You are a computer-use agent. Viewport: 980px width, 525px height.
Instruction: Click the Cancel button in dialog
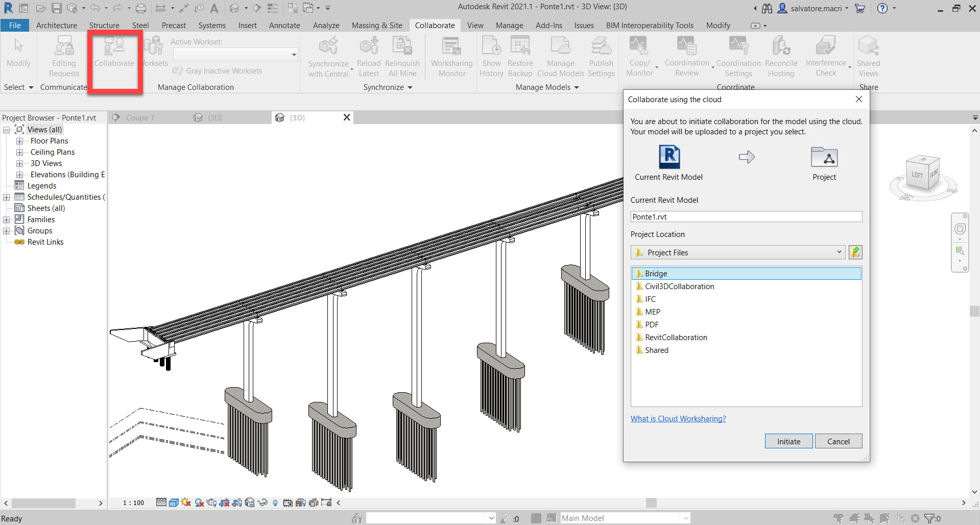838,441
